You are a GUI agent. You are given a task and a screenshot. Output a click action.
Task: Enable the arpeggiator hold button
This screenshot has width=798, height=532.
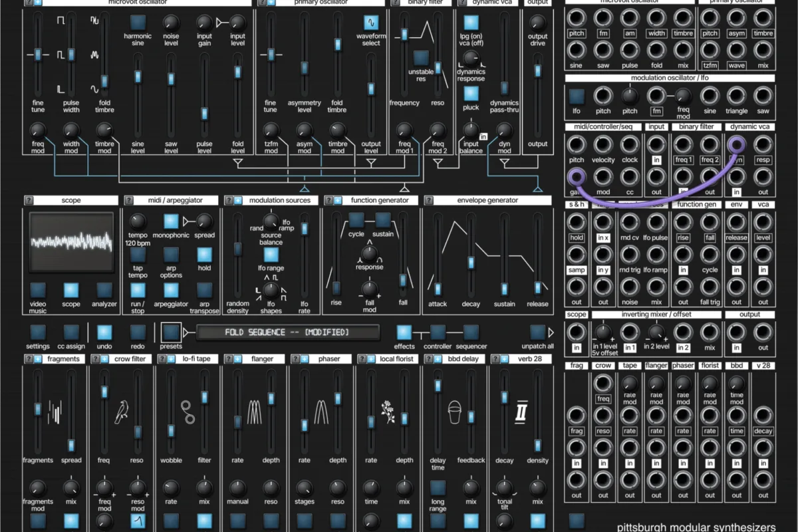pos(204,255)
